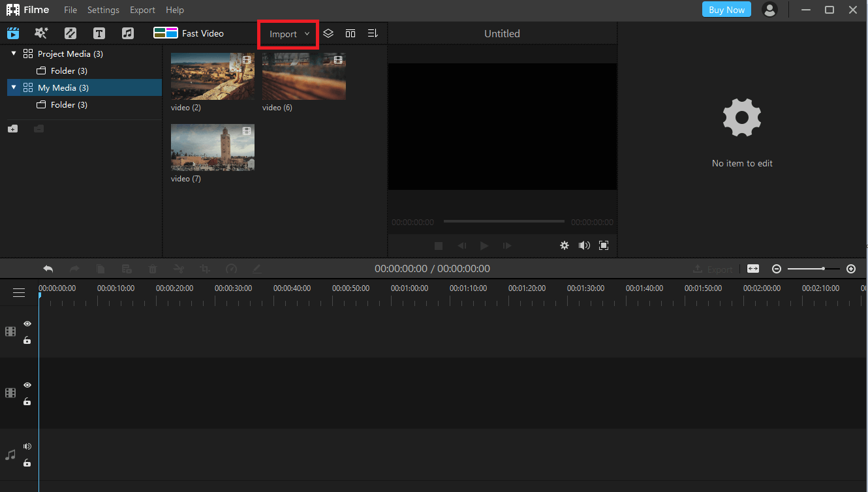Open the Effects panel icon

point(41,33)
